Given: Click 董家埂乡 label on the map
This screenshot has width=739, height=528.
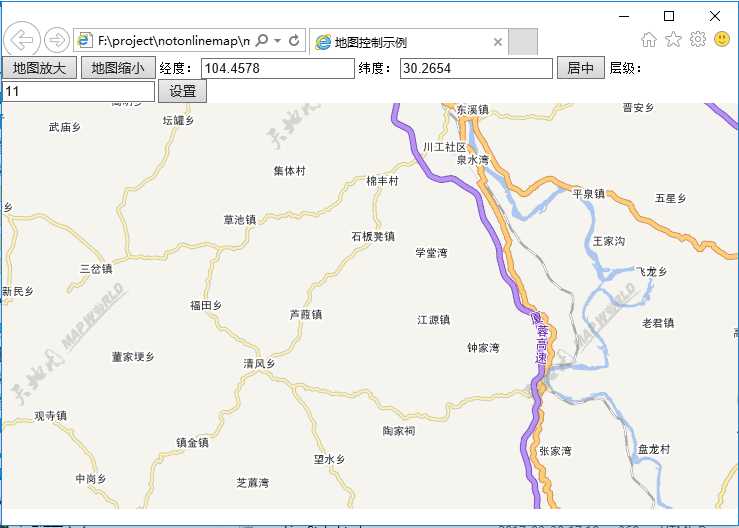Looking at the screenshot, I should (133, 357).
